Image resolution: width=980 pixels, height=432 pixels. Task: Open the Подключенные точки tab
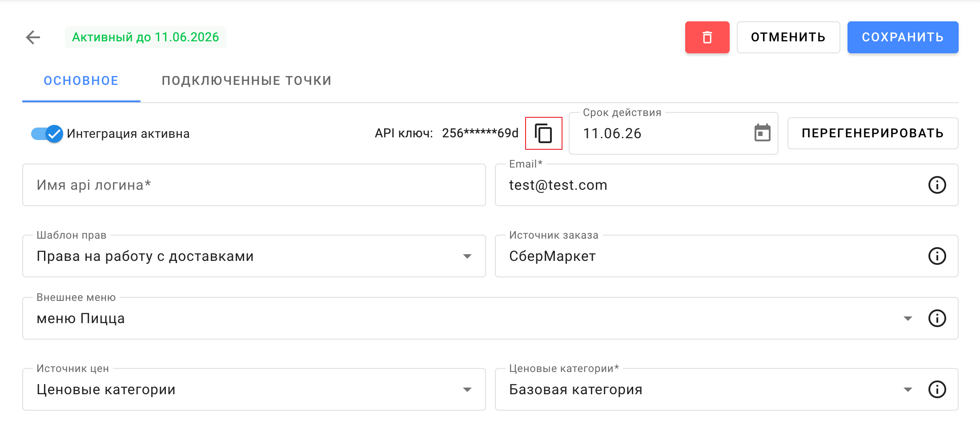(x=247, y=81)
